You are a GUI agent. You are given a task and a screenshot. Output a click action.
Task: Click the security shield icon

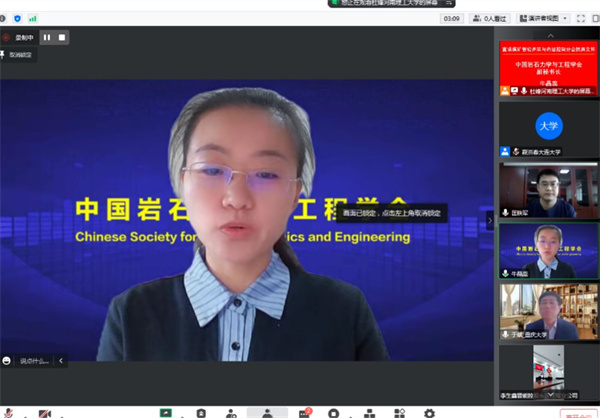17,18
